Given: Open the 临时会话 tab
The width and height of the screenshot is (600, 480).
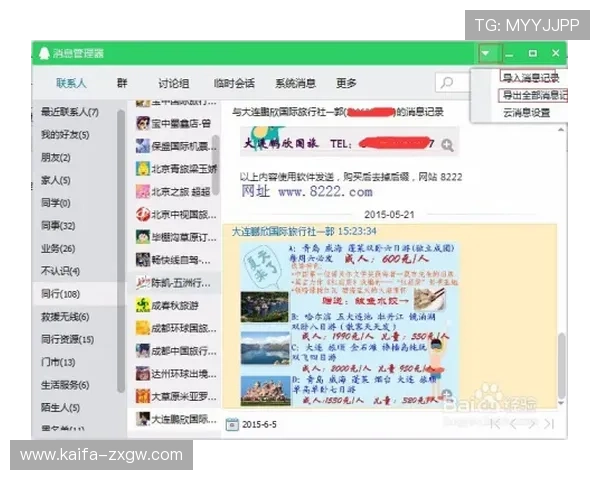Looking at the screenshot, I should point(234,83).
